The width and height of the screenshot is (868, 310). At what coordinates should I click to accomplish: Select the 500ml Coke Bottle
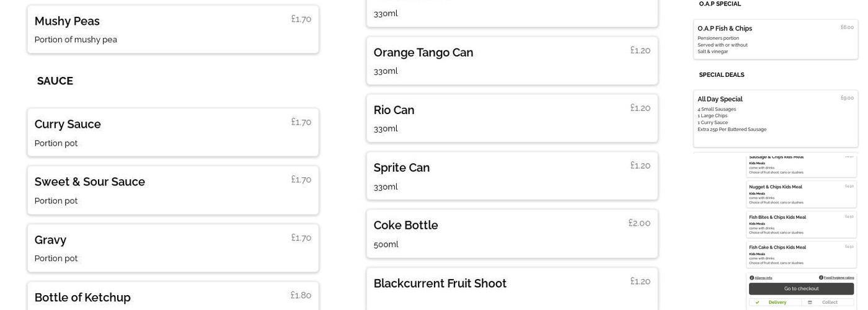(512, 234)
